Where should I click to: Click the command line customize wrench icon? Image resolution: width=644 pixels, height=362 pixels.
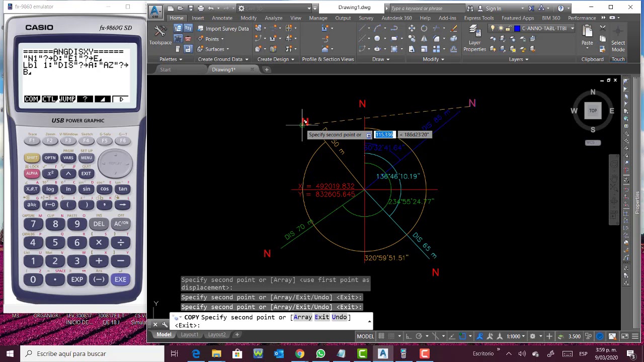pyautogui.click(x=165, y=325)
